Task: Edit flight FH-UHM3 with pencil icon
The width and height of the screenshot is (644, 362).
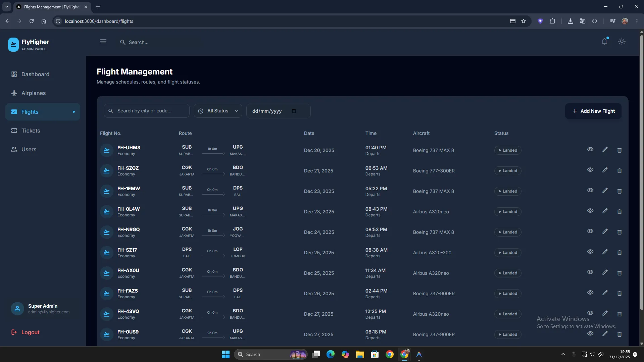Action: 605,150
